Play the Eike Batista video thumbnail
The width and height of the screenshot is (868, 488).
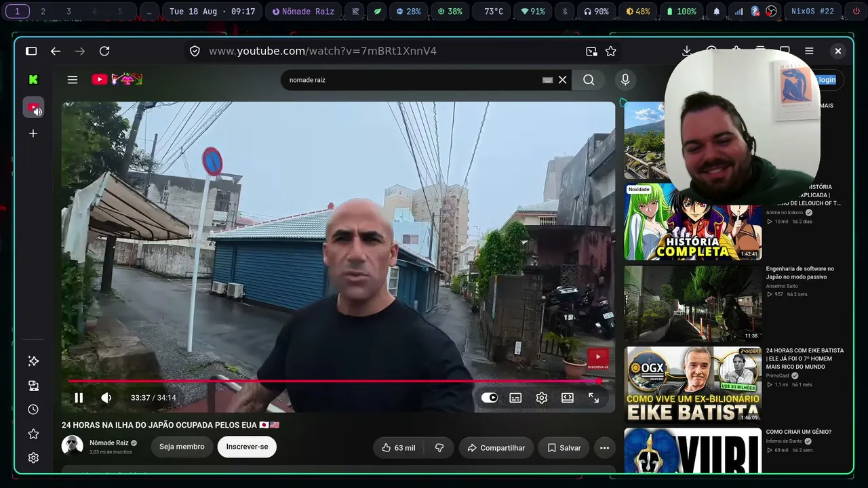tap(692, 385)
